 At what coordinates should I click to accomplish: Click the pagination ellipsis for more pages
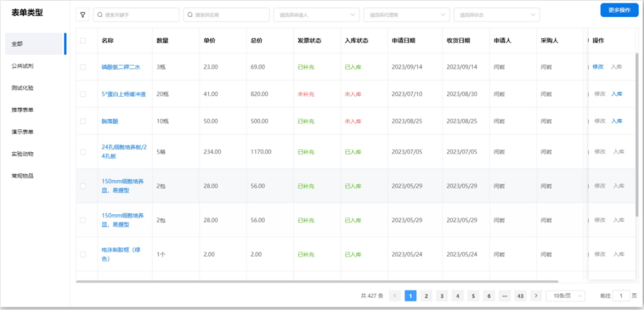click(504, 296)
